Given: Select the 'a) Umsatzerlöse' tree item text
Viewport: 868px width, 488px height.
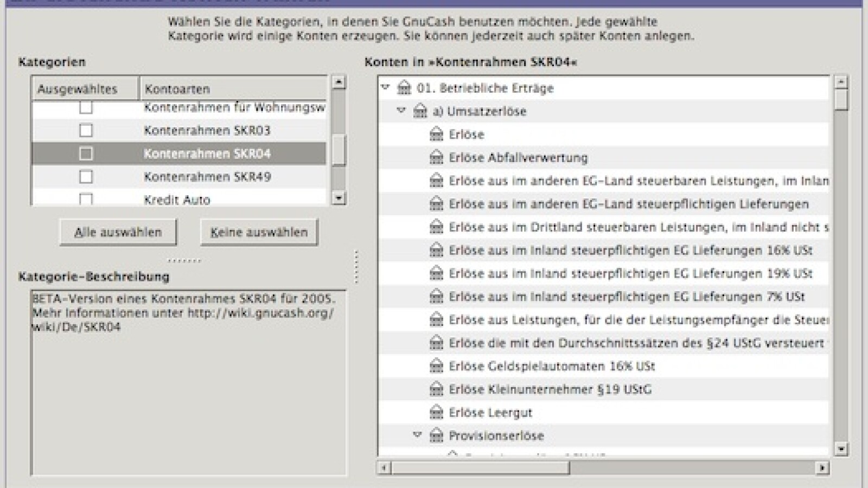Looking at the screenshot, I should 480,111.
